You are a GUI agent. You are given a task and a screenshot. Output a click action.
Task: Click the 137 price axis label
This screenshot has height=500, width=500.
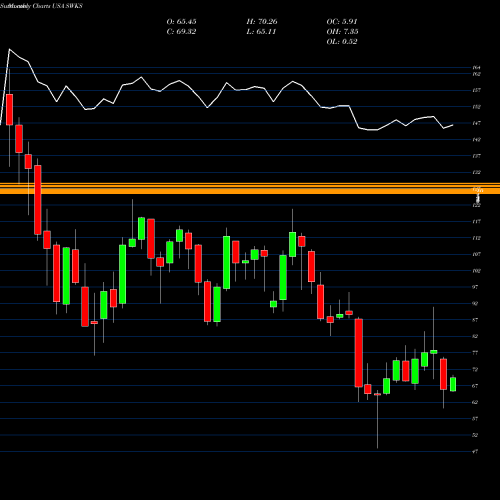[x=476, y=156]
